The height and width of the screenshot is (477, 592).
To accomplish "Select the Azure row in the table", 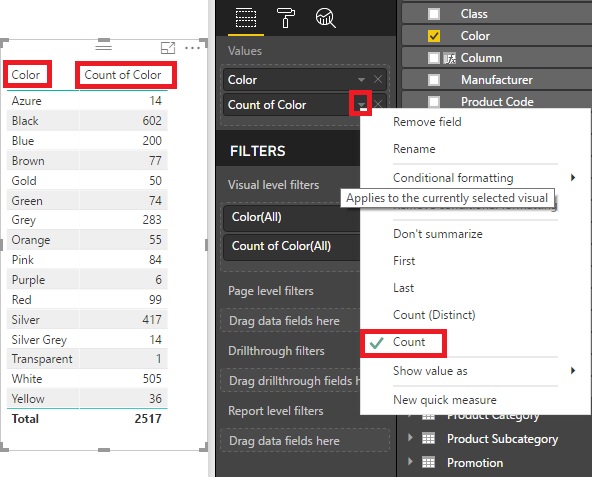I will click(x=87, y=101).
